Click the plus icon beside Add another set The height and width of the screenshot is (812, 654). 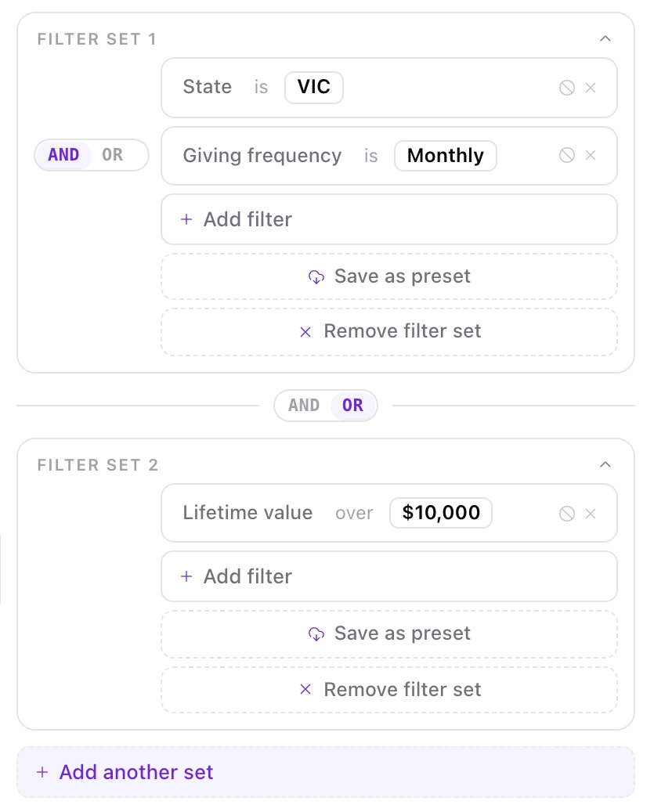[x=42, y=772]
